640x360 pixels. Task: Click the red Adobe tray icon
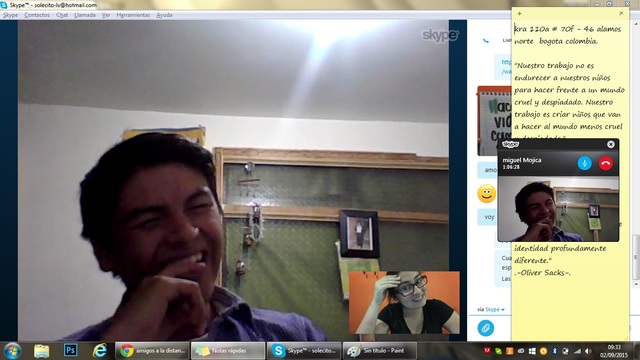487,351
